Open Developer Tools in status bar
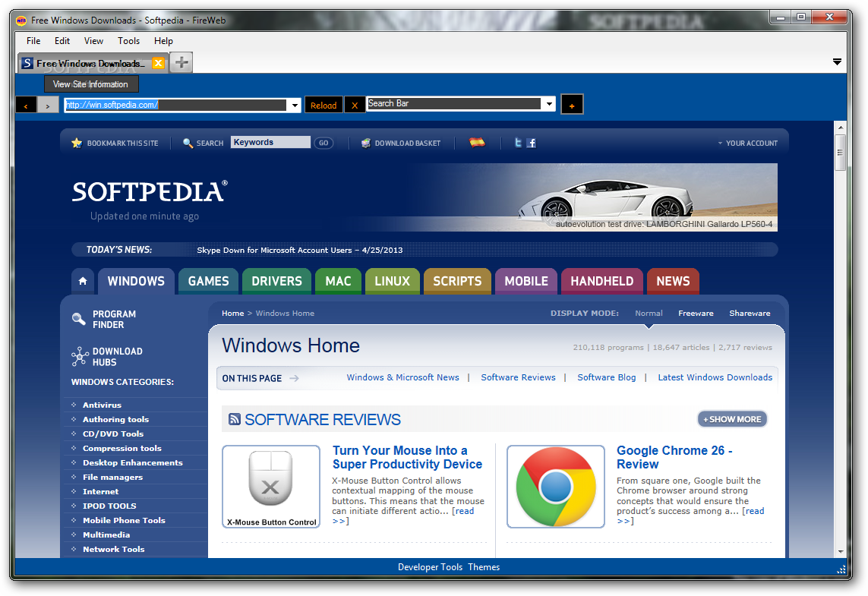868x596 pixels. click(x=430, y=567)
